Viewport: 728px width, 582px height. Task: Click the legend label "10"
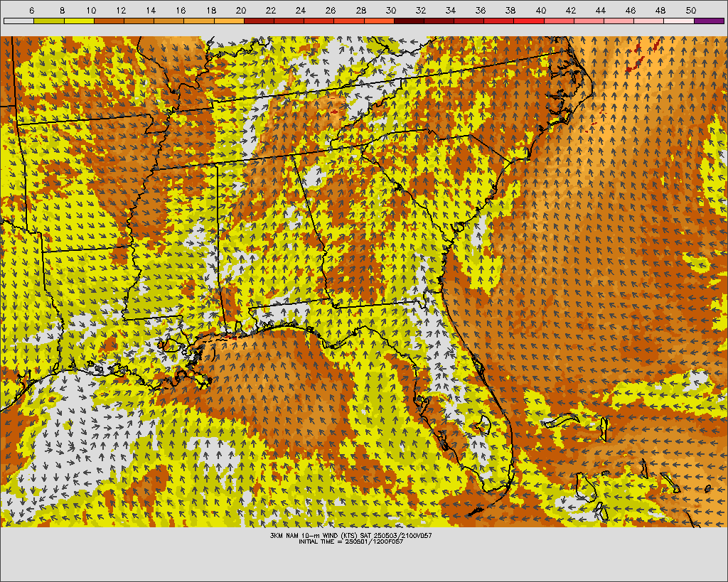click(x=92, y=10)
